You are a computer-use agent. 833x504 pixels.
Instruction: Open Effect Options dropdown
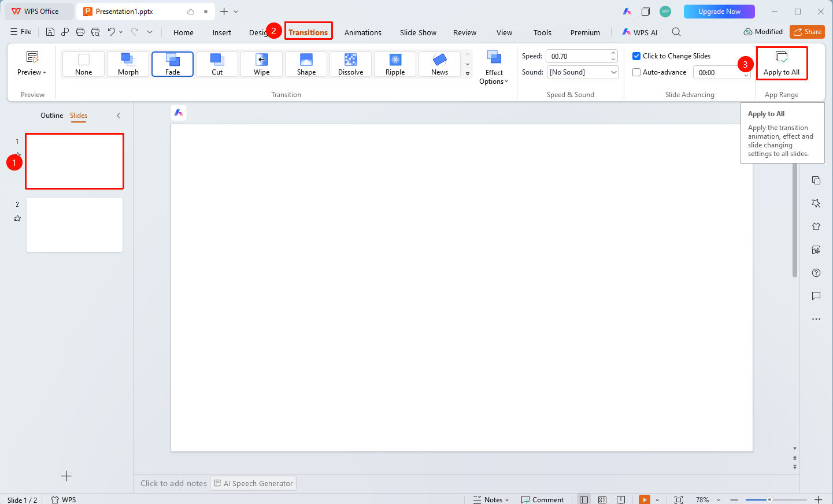pos(494,68)
